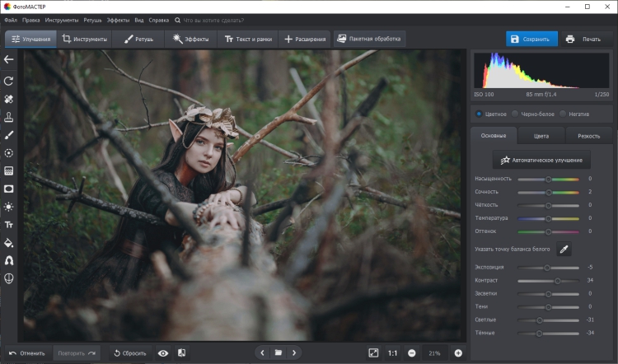Open the Ретушь toolbar tab
The image size is (618, 364).
[138, 39]
